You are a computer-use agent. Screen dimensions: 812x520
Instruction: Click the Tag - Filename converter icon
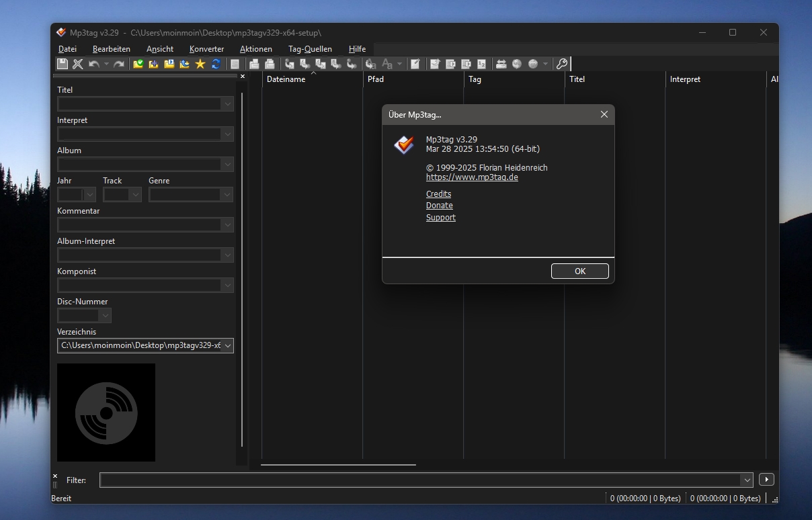click(x=290, y=64)
